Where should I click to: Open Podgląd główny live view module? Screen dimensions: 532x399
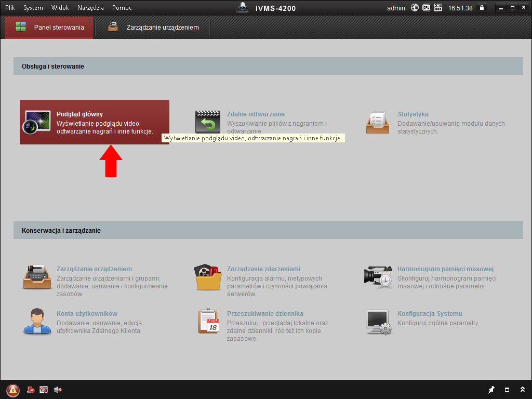pyautogui.click(x=94, y=122)
